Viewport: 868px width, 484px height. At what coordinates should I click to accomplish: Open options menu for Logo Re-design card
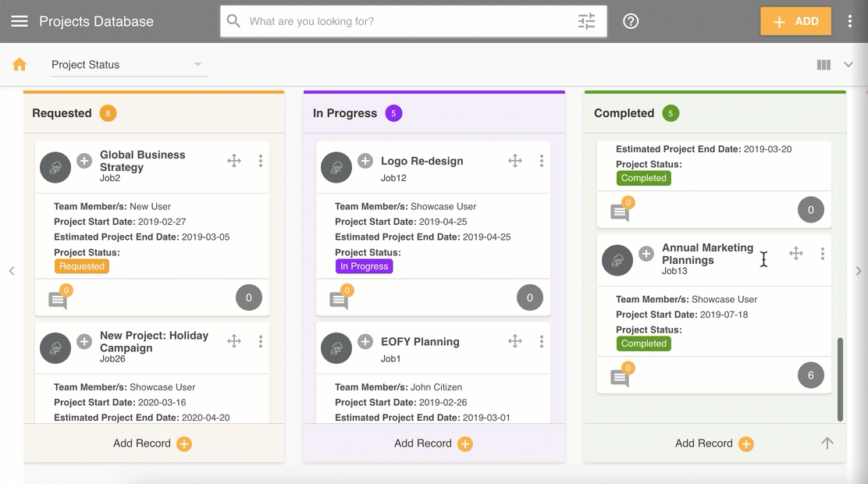click(x=542, y=161)
